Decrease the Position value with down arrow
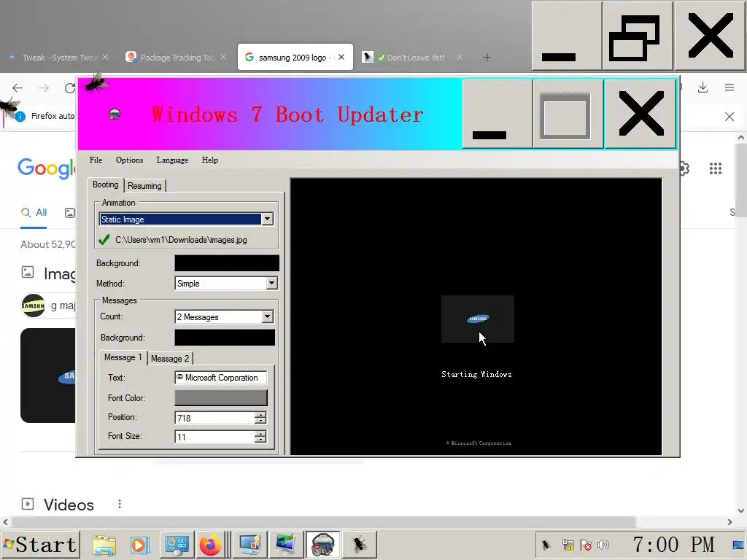747x560 pixels. [260, 421]
